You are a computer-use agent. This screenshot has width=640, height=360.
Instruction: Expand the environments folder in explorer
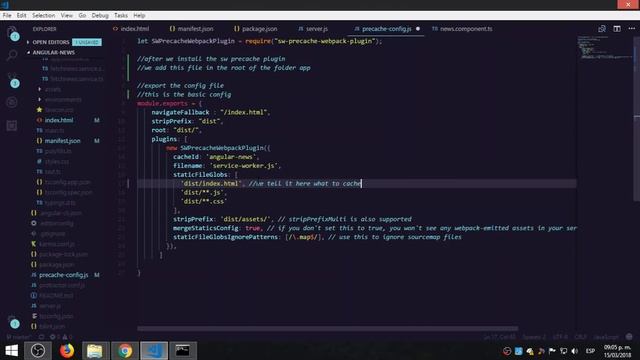60,100
